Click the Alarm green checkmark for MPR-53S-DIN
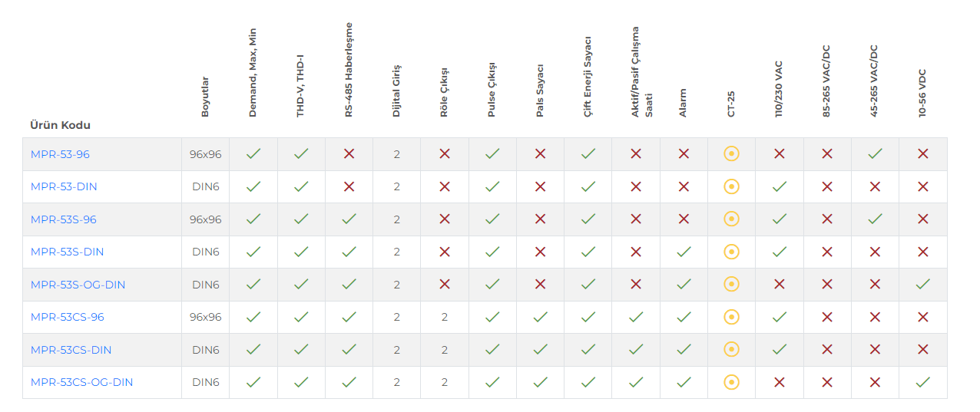This screenshot has height=412, width=980. (x=684, y=252)
